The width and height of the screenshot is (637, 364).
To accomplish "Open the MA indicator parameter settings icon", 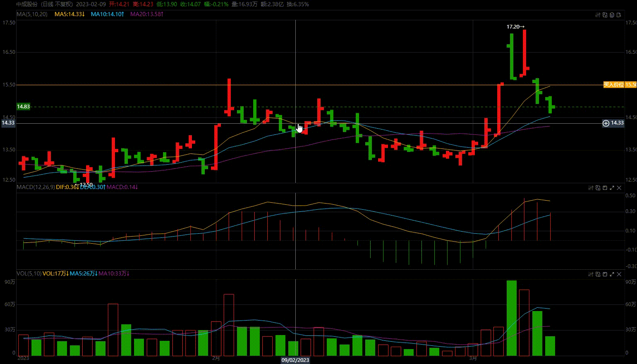I will coord(599,15).
